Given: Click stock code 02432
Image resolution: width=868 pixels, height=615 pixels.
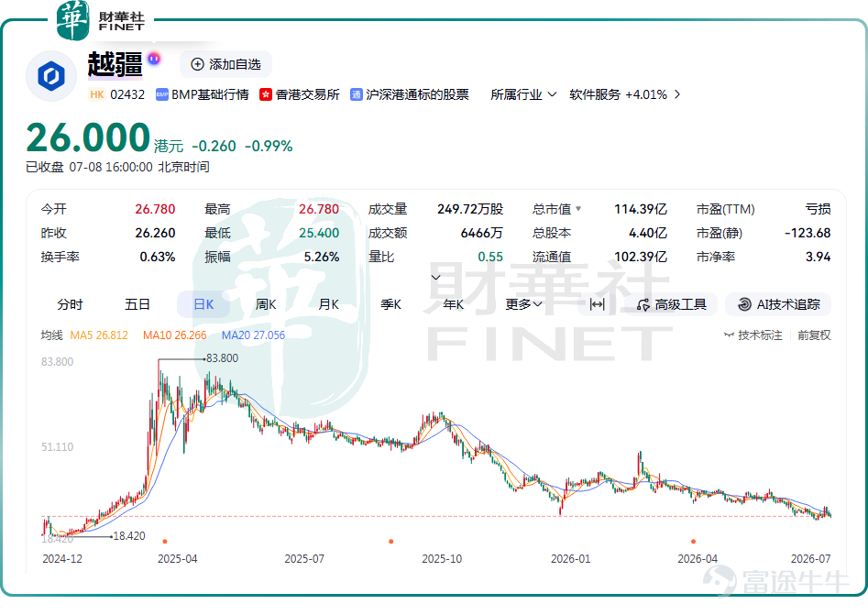Looking at the screenshot, I should pos(127,94).
